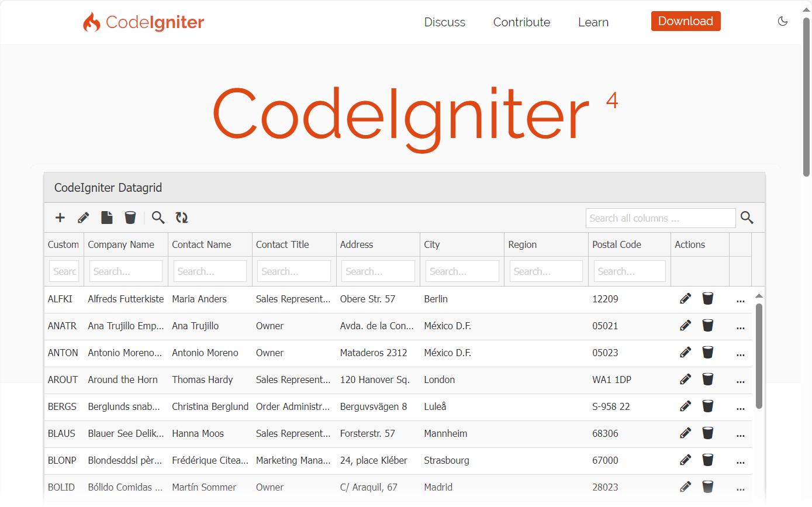Expand the ellipsis options for BLAUS row
Screen dimensions: 812x507
740,434
